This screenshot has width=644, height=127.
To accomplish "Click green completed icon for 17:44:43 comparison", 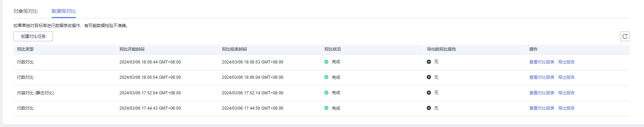I will click(326, 108).
